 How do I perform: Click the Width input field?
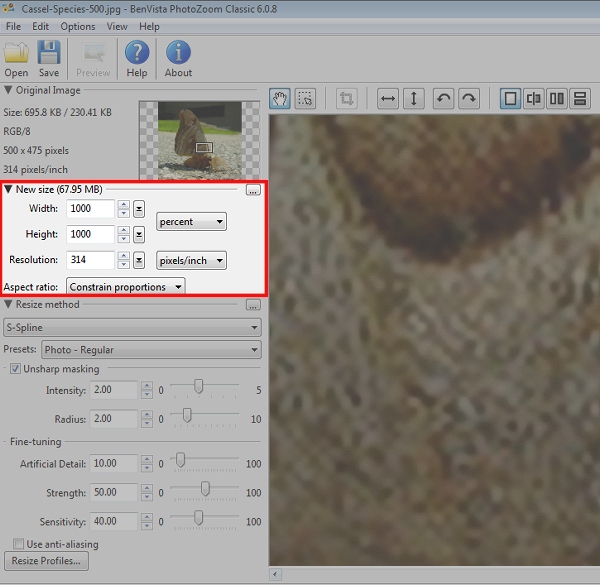(x=90, y=209)
